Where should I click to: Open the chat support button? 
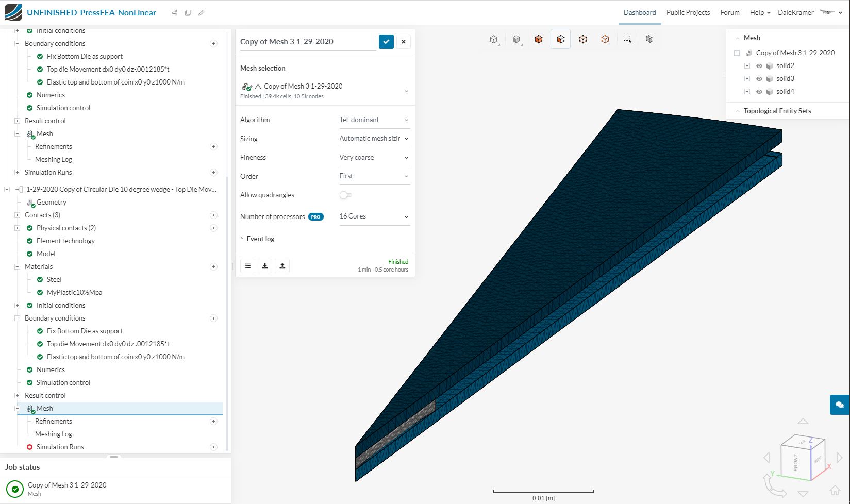[840, 405]
